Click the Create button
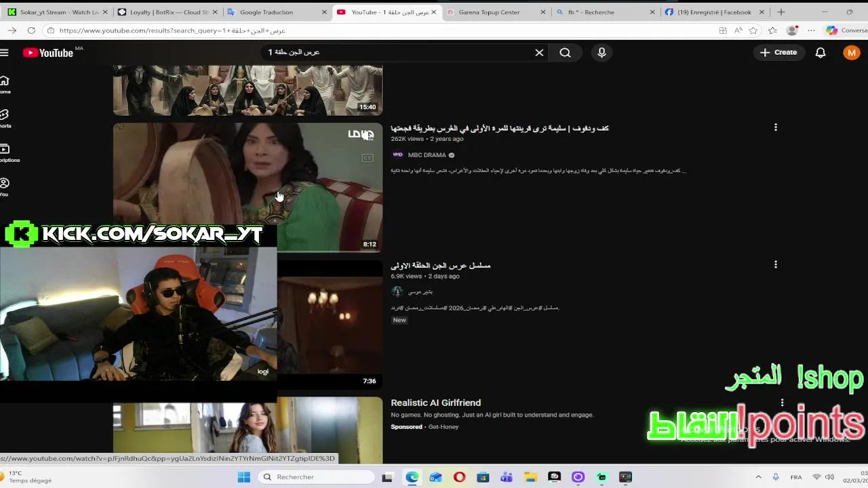 [x=778, y=52]
